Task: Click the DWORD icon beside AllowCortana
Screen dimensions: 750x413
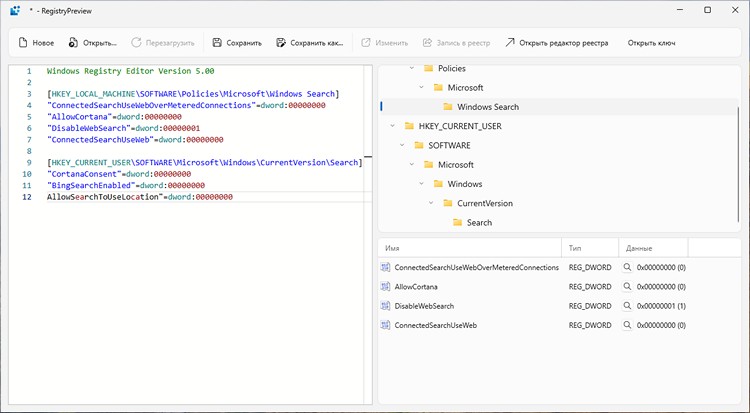Action: [x=385, y=287]
